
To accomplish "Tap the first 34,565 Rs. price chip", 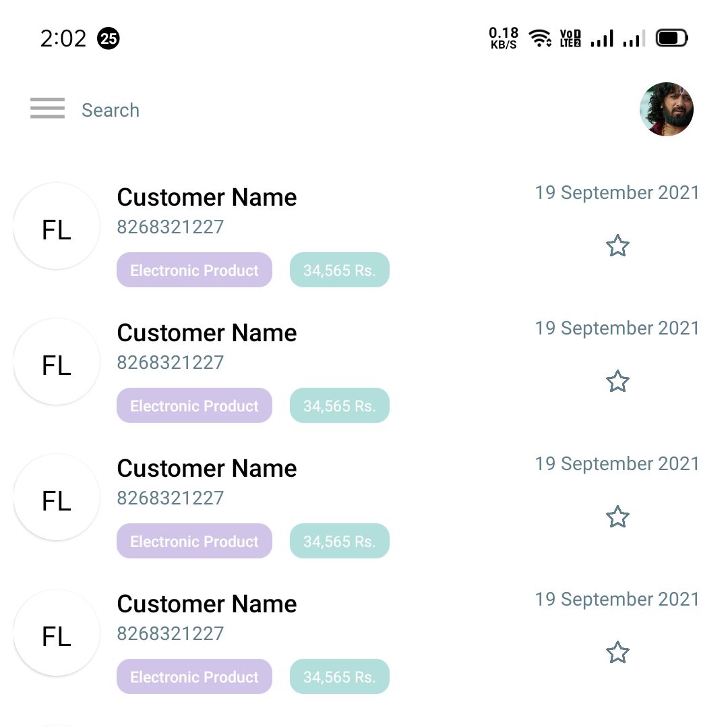I will click(x=339, y=270).
